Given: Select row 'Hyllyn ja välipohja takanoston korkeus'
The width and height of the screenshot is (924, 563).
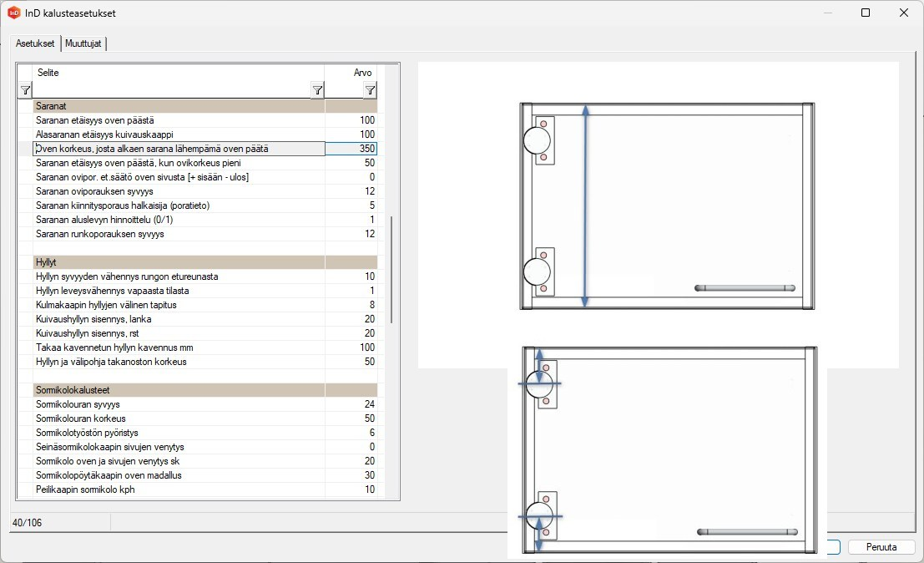Looking at the screenshot, I should 205,362.
